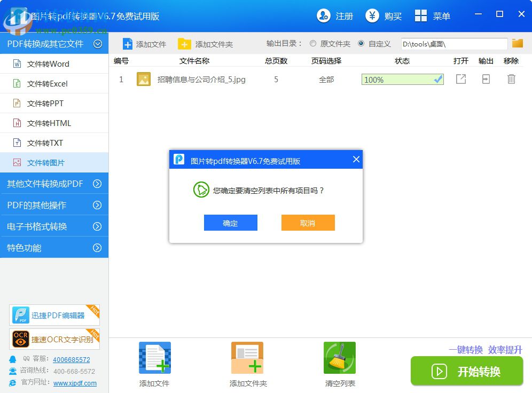Delete 招聘信息与公司介绍_5.jpg with the trash icon

(511, 78)
